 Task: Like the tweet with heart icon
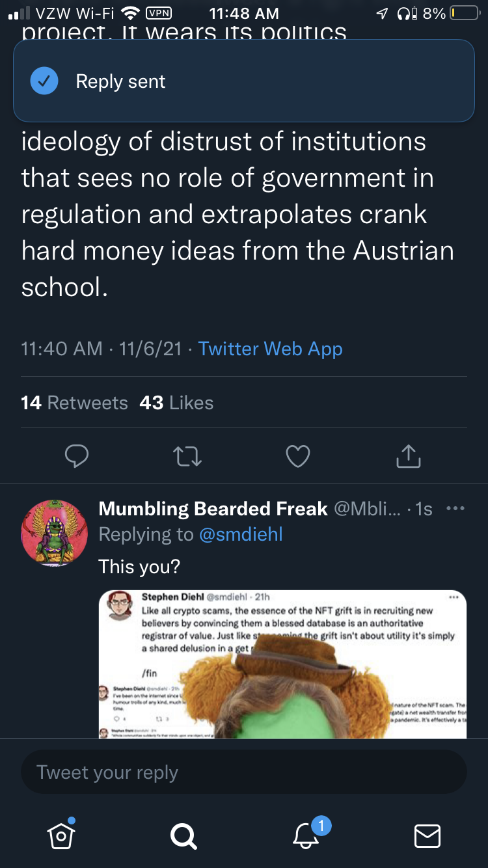coord(298,456)
